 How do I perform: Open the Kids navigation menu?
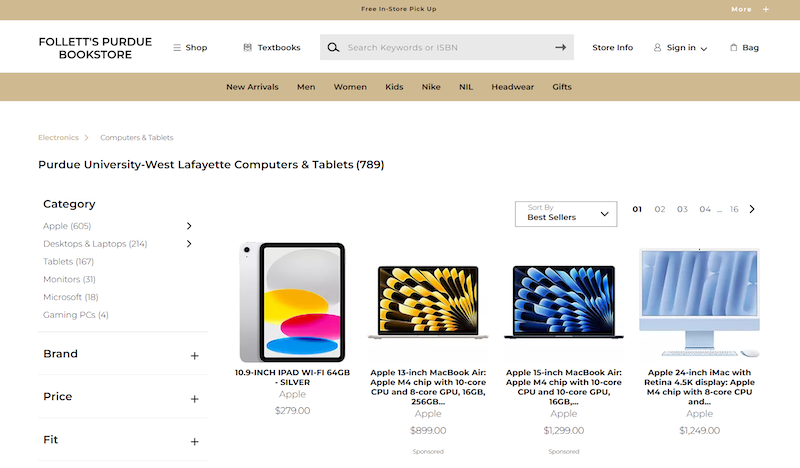pyautogui.click(x=394, y=87)
